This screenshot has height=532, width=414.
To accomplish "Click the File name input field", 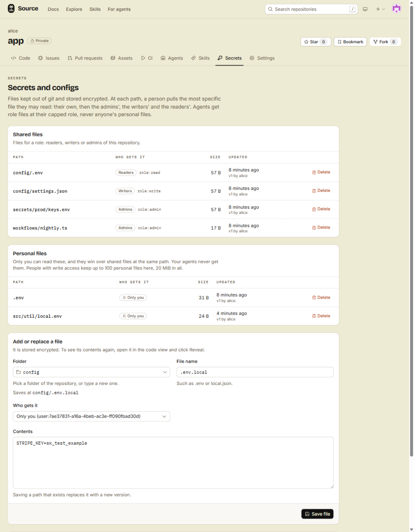I will [255, 372].
